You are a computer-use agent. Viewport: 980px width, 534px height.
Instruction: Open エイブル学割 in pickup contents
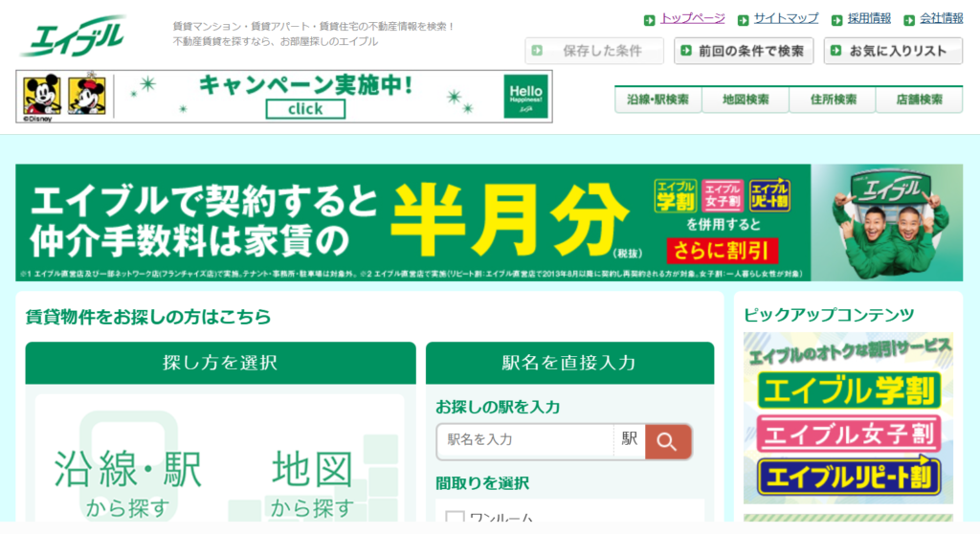click(849, 391)
